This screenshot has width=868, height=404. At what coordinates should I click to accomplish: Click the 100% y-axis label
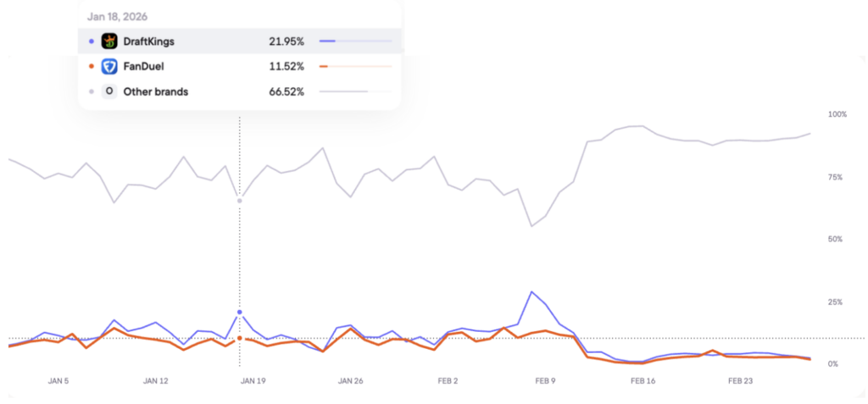click(837, 114)
